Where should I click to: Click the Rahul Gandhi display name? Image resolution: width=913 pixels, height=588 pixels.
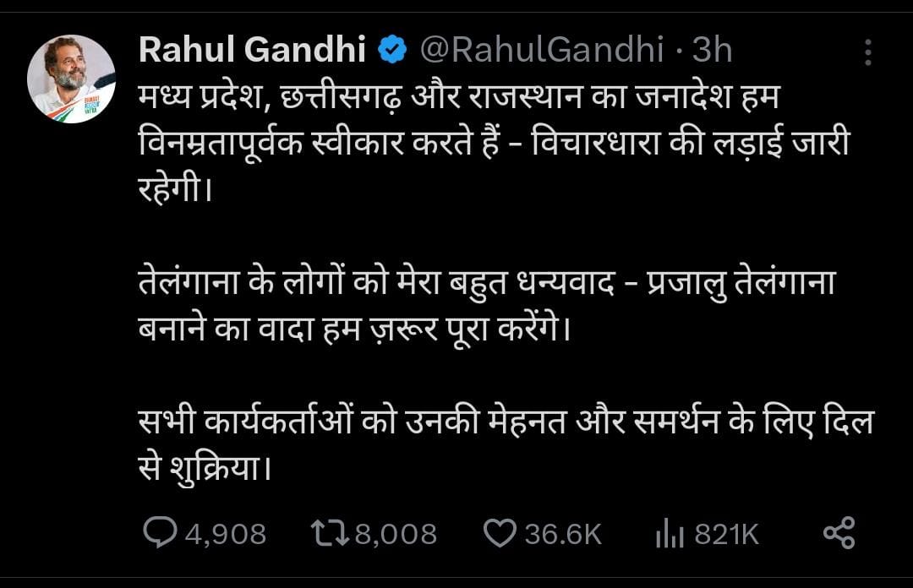[252, 52]
